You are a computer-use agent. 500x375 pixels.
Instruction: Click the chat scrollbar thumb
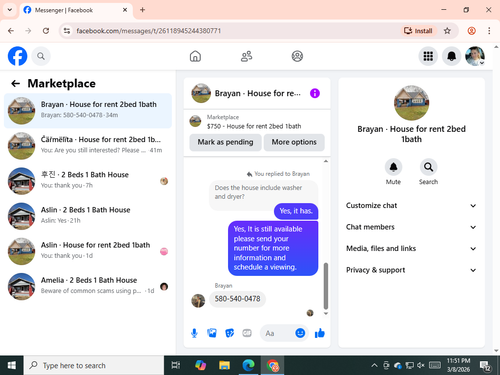[326, 286]
